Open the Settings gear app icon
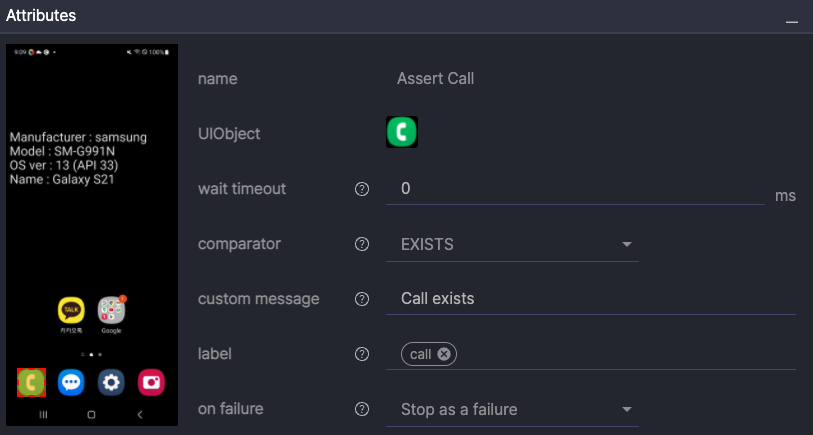The image size is (813, 435). coord(111,381)
